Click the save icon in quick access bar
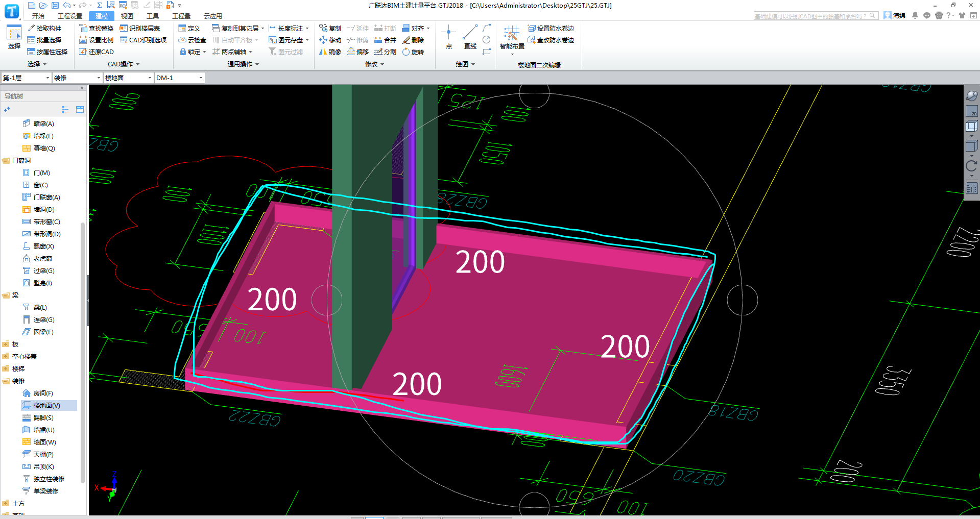The width and height of the screenshot is (980, 519). click(x=55, y=5)
